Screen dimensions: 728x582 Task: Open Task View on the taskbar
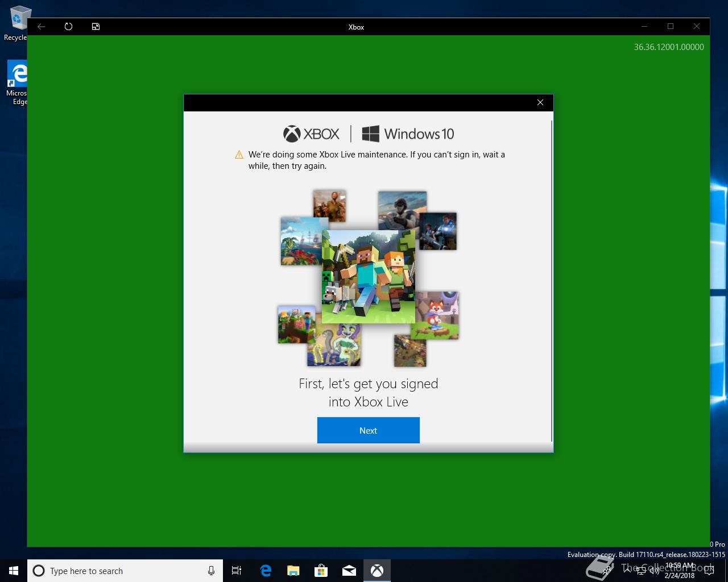237,571
